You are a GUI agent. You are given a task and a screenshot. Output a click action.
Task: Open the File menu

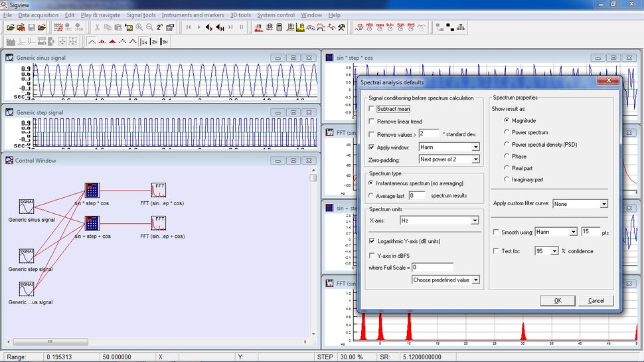[7, 15]
